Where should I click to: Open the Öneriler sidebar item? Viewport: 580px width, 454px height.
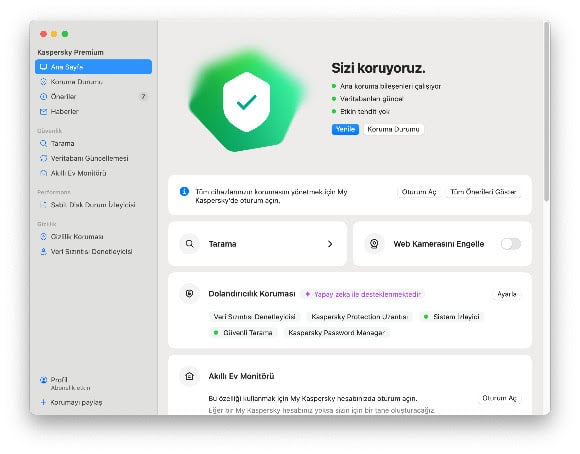[x=93, y=97]
